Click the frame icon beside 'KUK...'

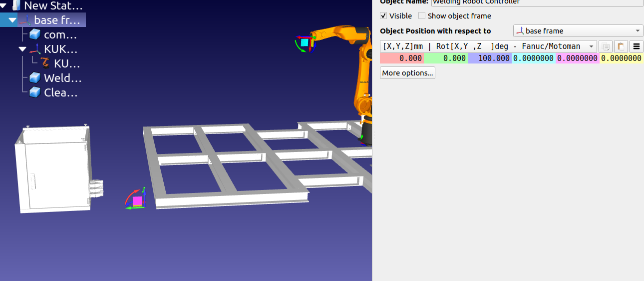click(x=35, y=49)
